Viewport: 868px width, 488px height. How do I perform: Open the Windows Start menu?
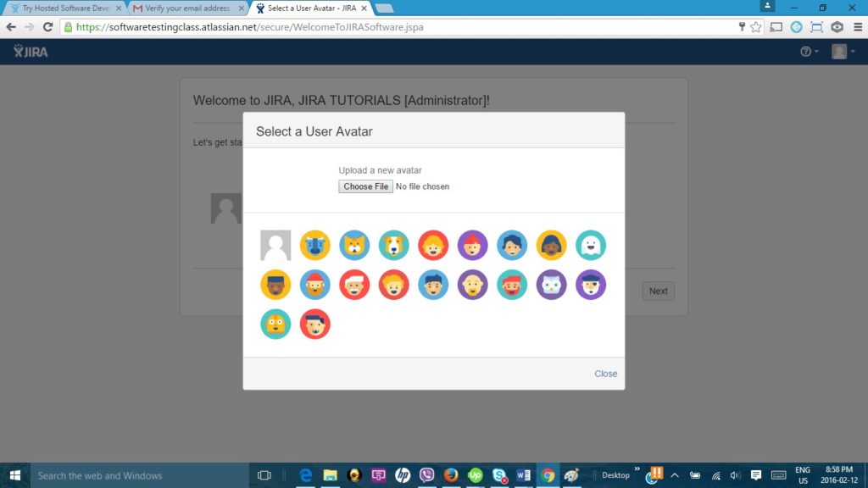(15, 475)
